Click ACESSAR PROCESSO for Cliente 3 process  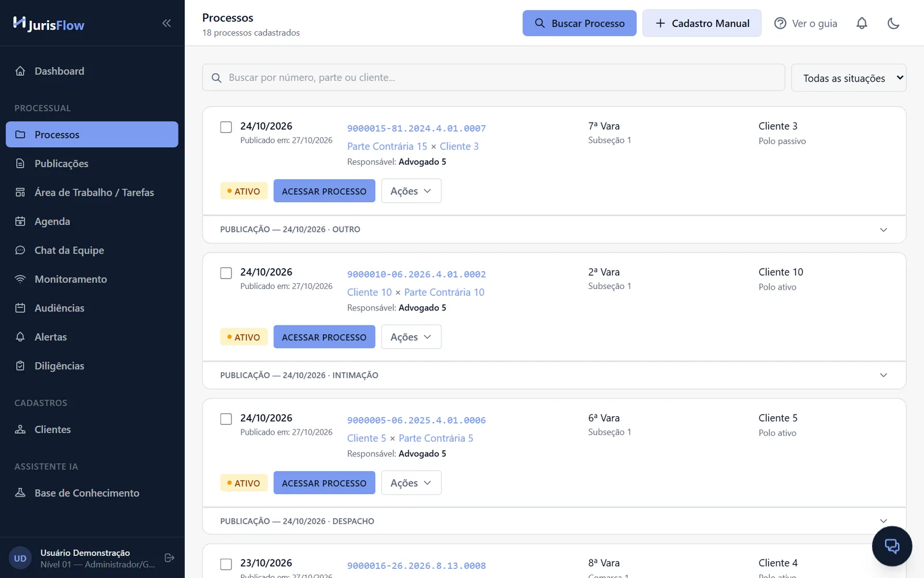(x=324, y=191)
